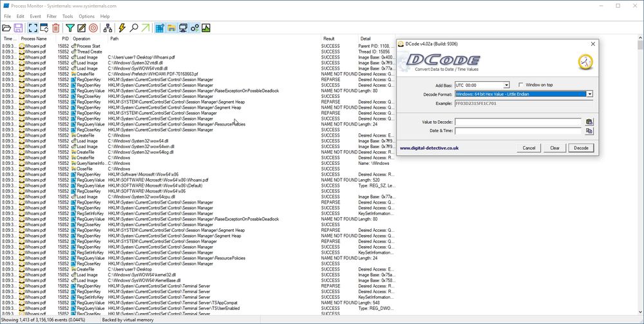
Task: Click the Process Monitor title bar icon
Action: (x=6, y=6)
